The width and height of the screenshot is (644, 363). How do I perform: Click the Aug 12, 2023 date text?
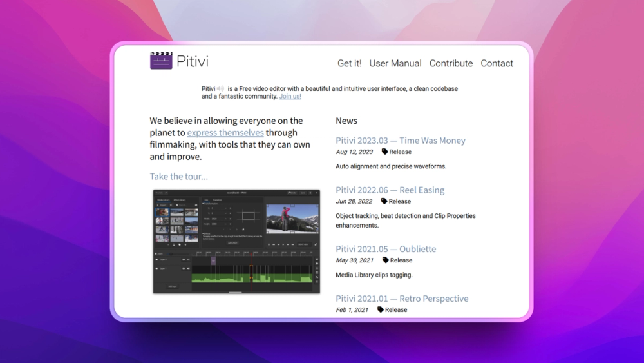(x=354, y=152)
